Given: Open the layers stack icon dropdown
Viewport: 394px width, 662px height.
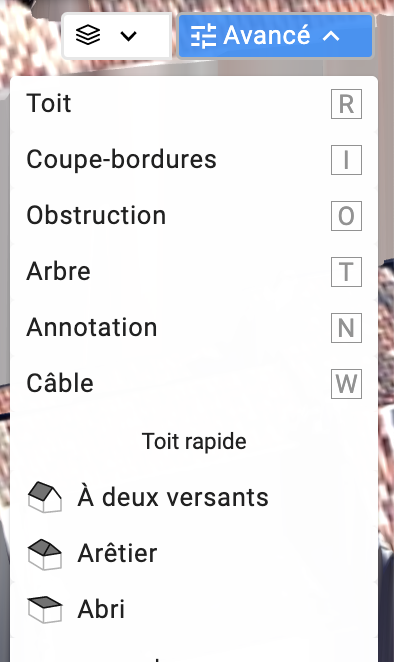Looking at the screenshot, I should pos(117,35).
